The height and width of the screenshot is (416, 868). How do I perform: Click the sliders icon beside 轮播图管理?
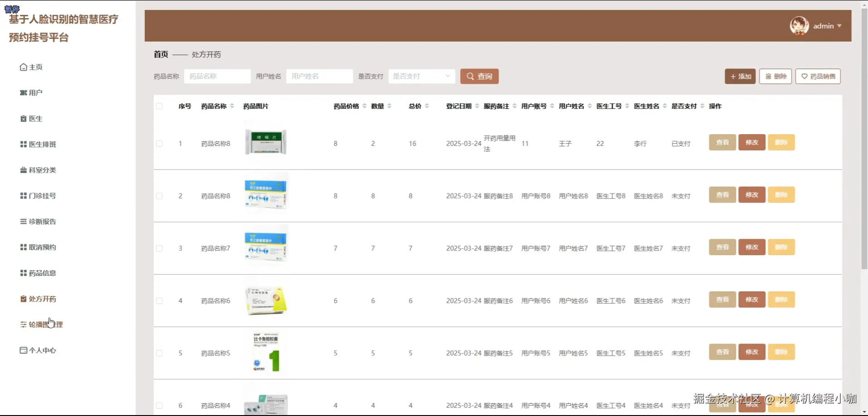pos(23,324)
